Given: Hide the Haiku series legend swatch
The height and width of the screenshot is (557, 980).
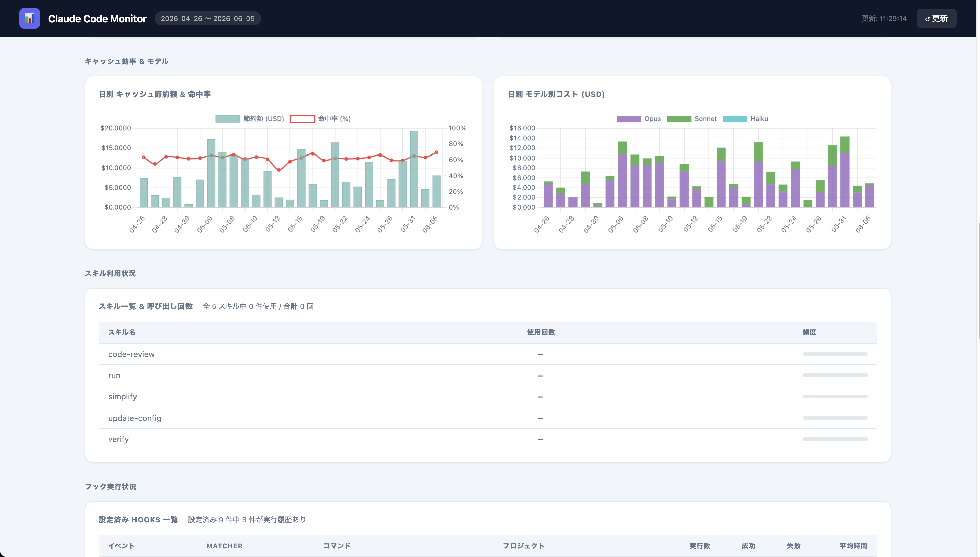Looking at the screenshot, I should click(734, 119).
